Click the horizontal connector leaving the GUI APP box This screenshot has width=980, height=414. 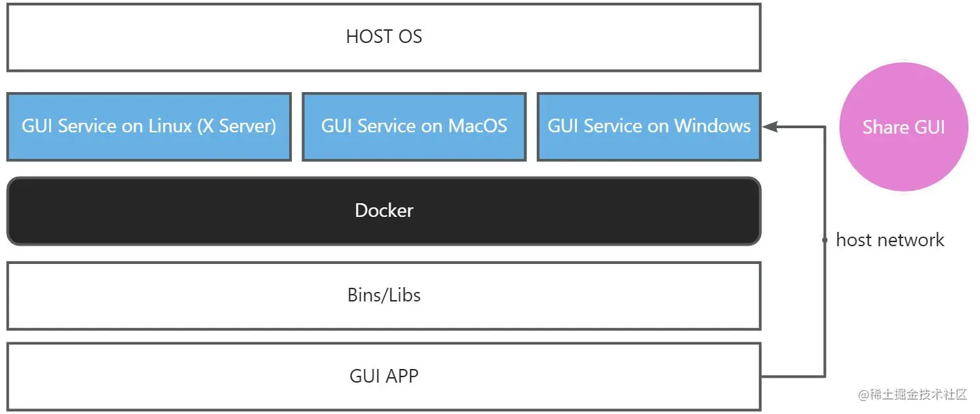791,376
